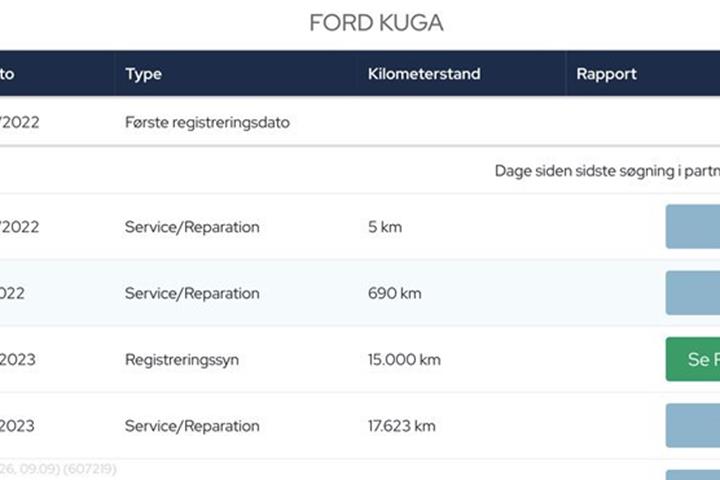
Task: Select the Første registreringsdato cell
Action: pyautogui.click(x=207, y=123)
